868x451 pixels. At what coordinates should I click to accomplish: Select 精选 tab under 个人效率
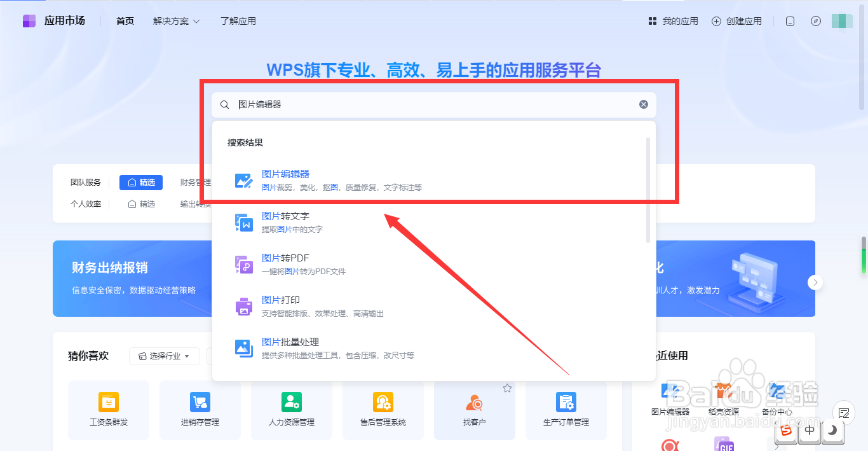(141, 204)
